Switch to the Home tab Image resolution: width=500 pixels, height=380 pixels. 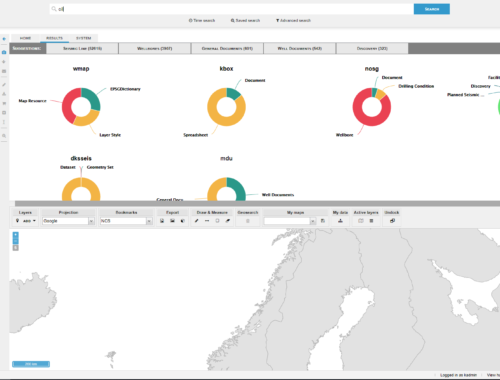pos(25,38)
